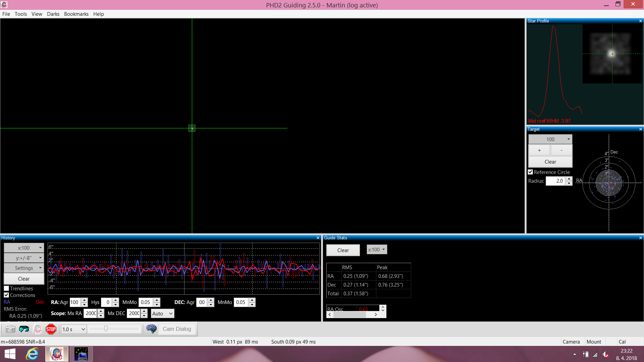644x362 pixels.
Task: Close the Guide Stats panel
Action: [x=640, y=238]
